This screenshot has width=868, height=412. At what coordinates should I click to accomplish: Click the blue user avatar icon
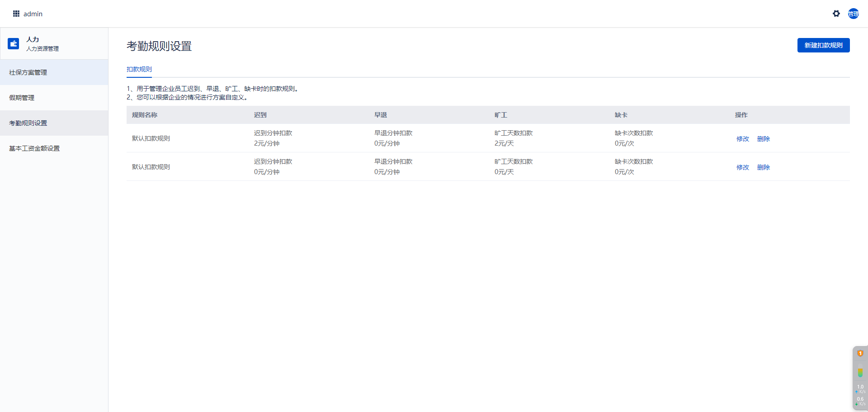point(854,14)
